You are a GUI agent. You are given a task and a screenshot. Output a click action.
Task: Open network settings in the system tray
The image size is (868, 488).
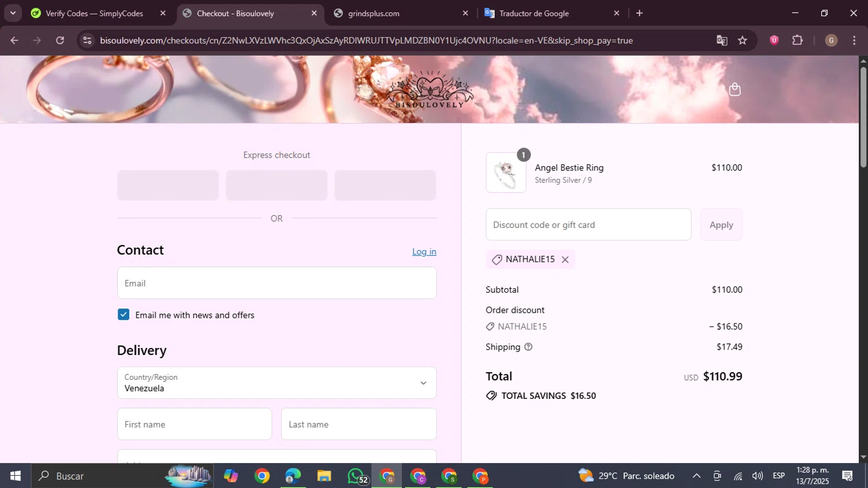738,476
